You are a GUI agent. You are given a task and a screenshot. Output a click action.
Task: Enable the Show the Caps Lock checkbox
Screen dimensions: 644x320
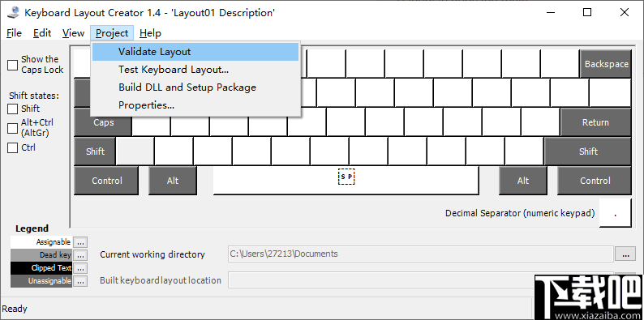[13, 65]
